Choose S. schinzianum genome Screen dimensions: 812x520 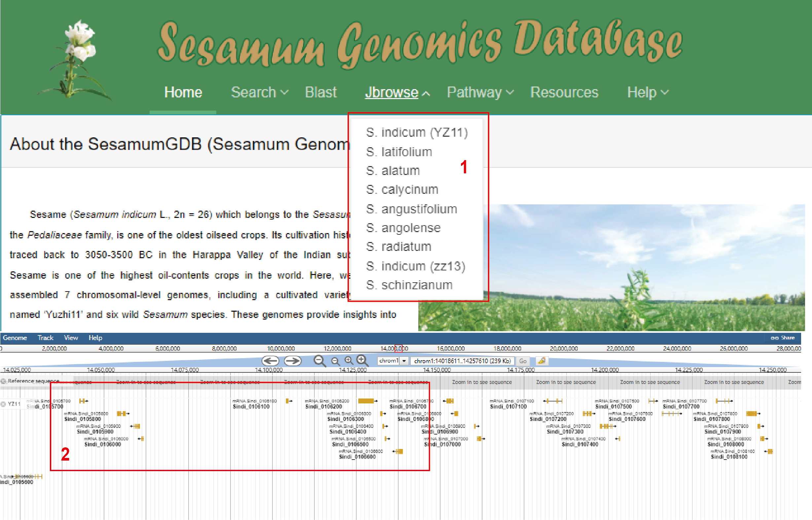pos(409,285)
